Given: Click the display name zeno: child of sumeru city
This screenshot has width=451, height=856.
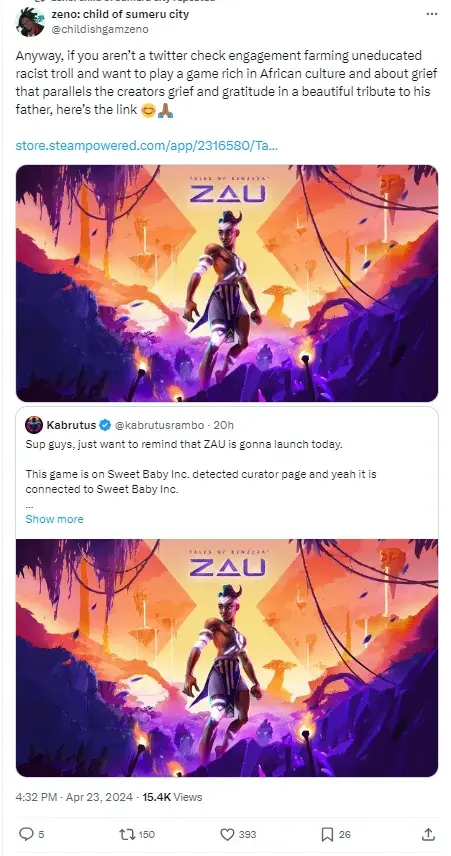Looking at the screenshot, I should [x=120, y=14].
